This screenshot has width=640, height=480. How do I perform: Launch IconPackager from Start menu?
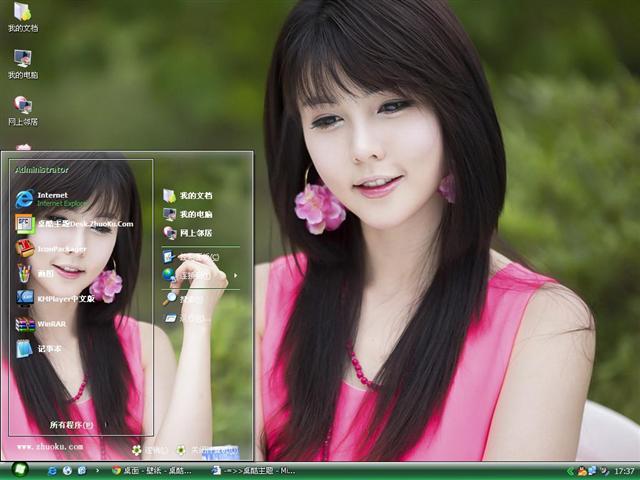pyautogui.click(x=51, y=249)
